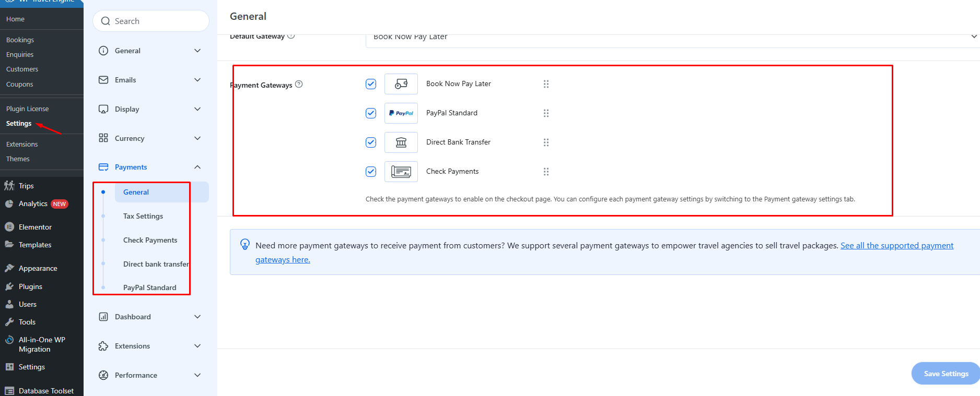
Task: Click help icon next to Payment Gateways
Action: point(299,84)
